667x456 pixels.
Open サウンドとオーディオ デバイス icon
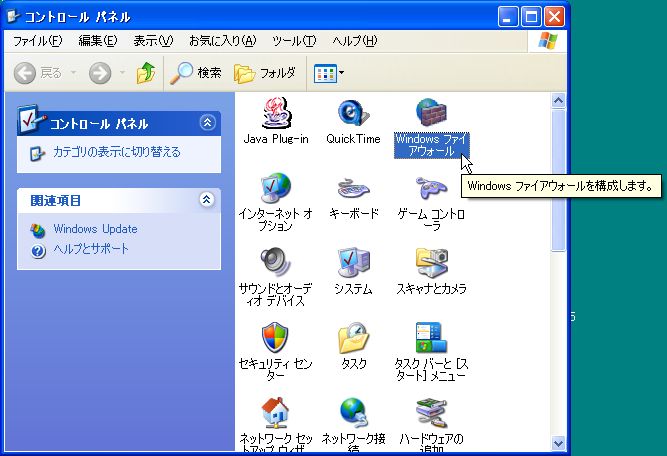(x=276, y=262)
